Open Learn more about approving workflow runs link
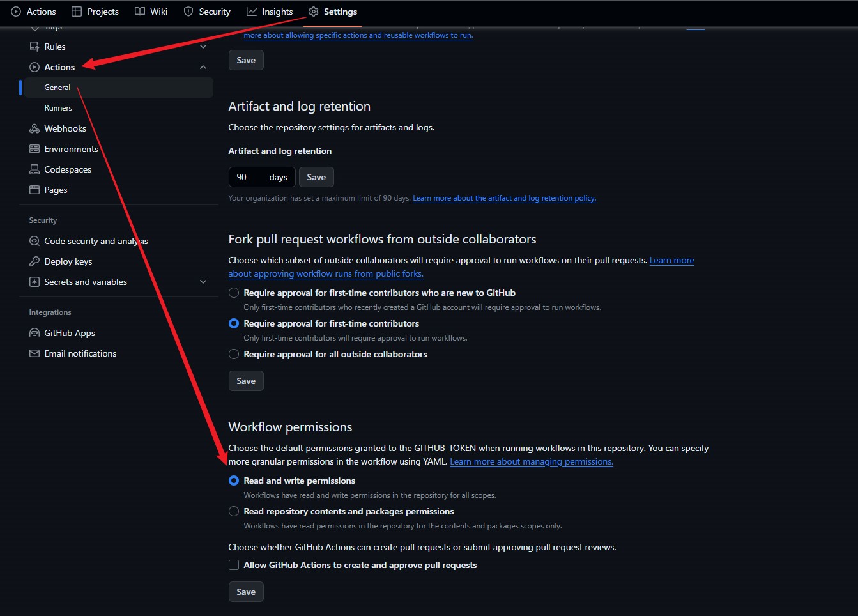 click(x=326, y=273)
